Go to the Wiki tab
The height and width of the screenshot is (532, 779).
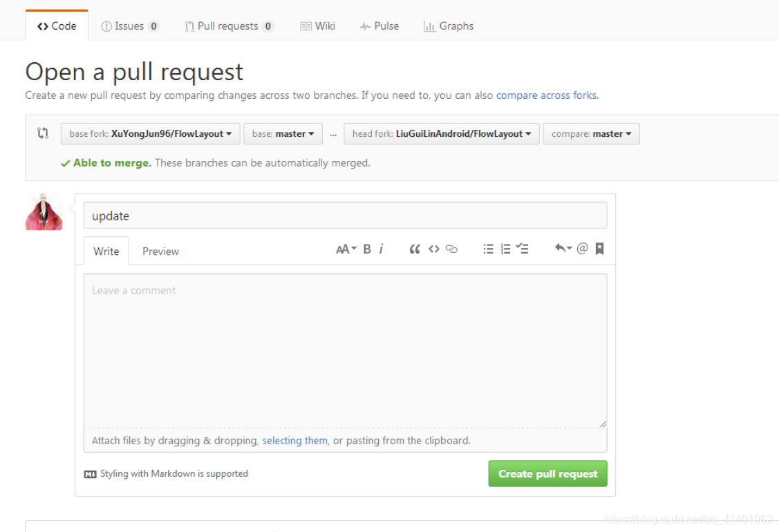[x=317, y=26]
